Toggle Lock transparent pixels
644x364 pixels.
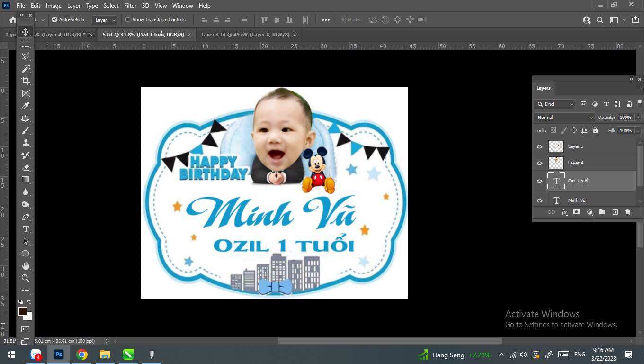pyautogui.click(x=553, y=130)
